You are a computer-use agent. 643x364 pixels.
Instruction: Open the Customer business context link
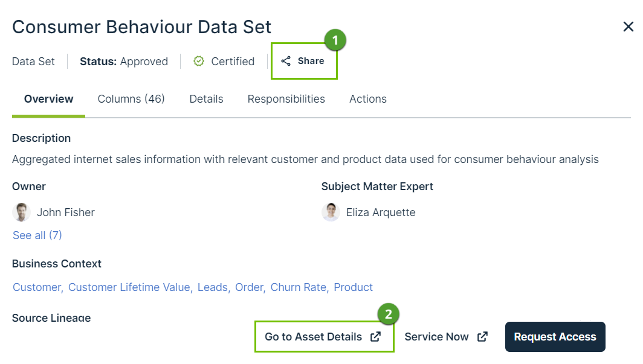(x=37, y=287)
